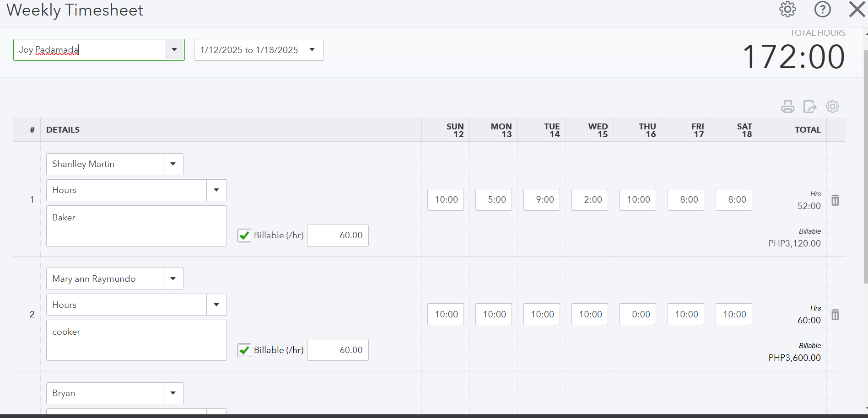This screenshot has height=418, width=868.
Task: Open the timesheet settings gear at top
Action: [787, 10]
